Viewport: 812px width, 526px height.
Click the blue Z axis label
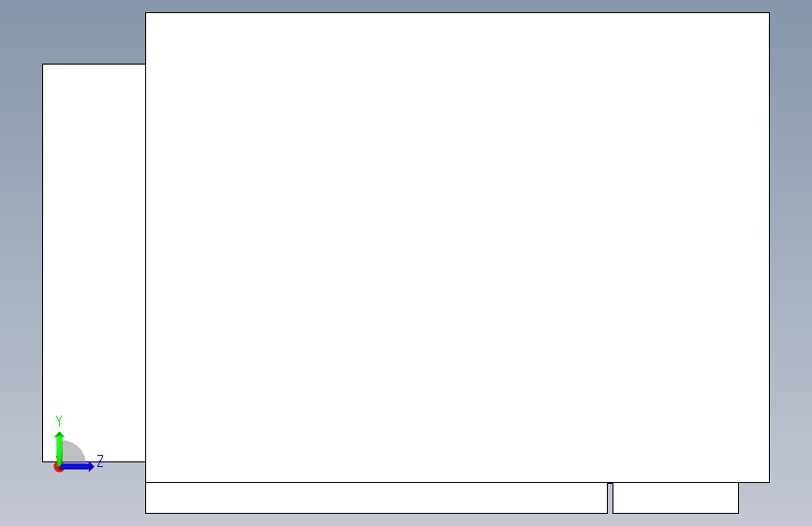[100, 460]
